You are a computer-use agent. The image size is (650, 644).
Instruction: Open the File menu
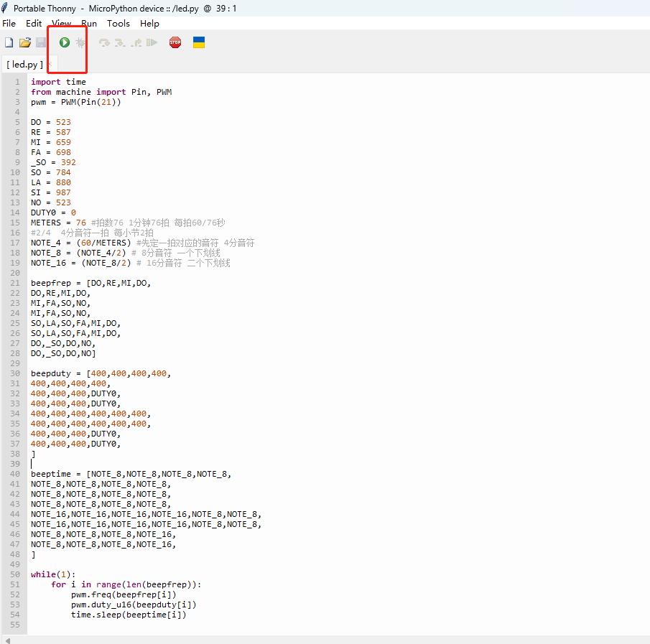coord(9,24)
